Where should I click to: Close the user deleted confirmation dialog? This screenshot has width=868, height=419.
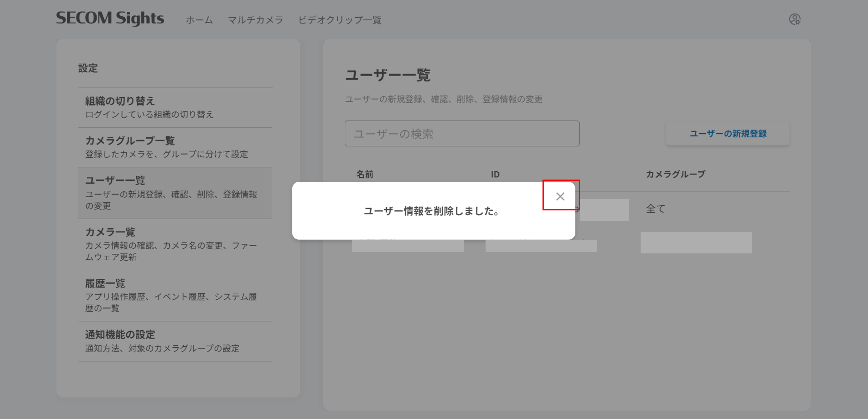coord(560,196)
